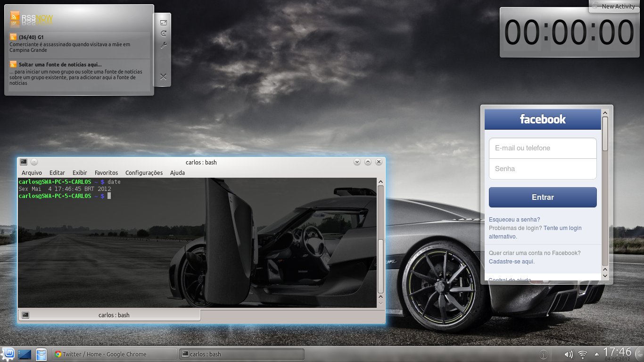
Task: Open the 'Cadastre-se aqui' sign-up link
Action: pyautogui.click(x=511, y=261)
